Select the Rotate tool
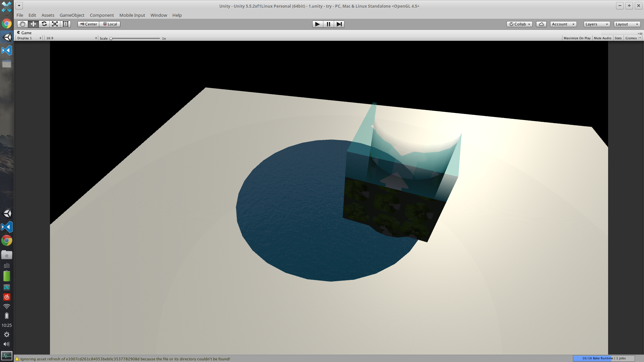The height and width of the screenshot is (362, 644). point(44,24)
